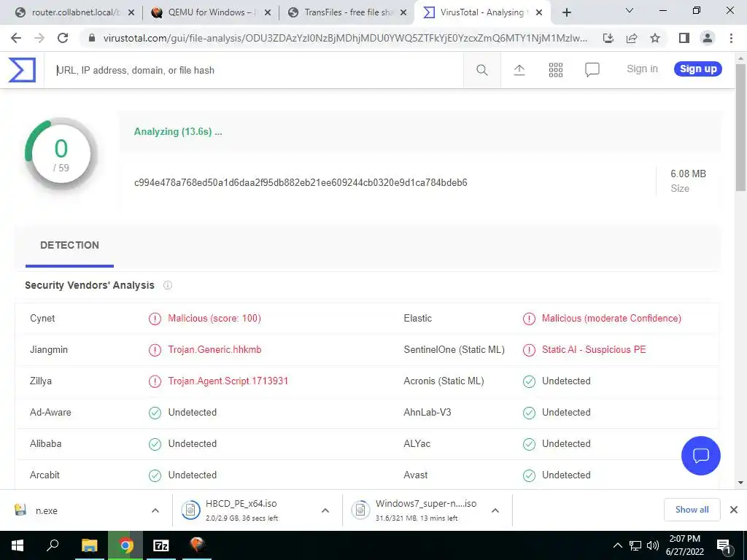Screen dimensions: 747x560
Task: Bookmark this page with the star icon
Action: click(655, 38)
